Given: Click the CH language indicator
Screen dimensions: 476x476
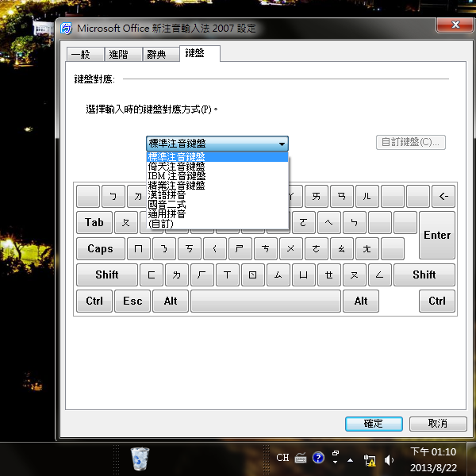Looking at the screenshot, I should pyautogui.click(x=282, y=458).
